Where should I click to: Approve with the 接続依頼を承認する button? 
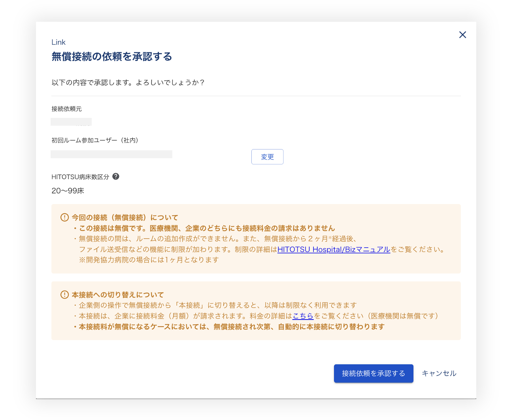pyautogui.click(x=373, y=373)
